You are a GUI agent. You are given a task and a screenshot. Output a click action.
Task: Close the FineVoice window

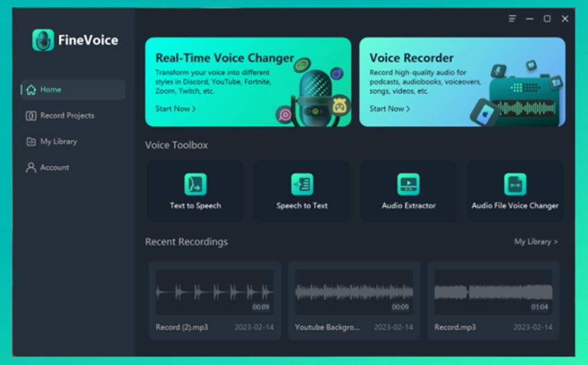tap(564, 19)
